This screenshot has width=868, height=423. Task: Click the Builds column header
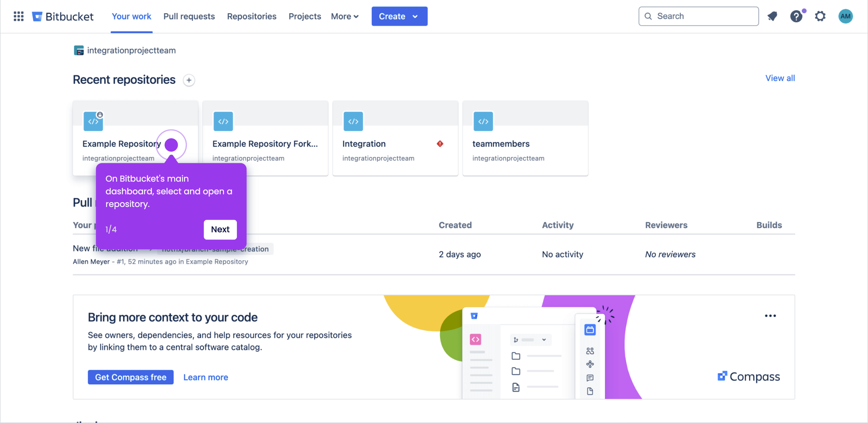(769, 225)
